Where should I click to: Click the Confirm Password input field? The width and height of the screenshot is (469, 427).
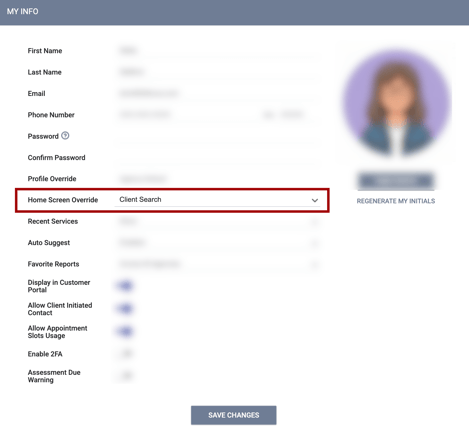coord(217,158)
